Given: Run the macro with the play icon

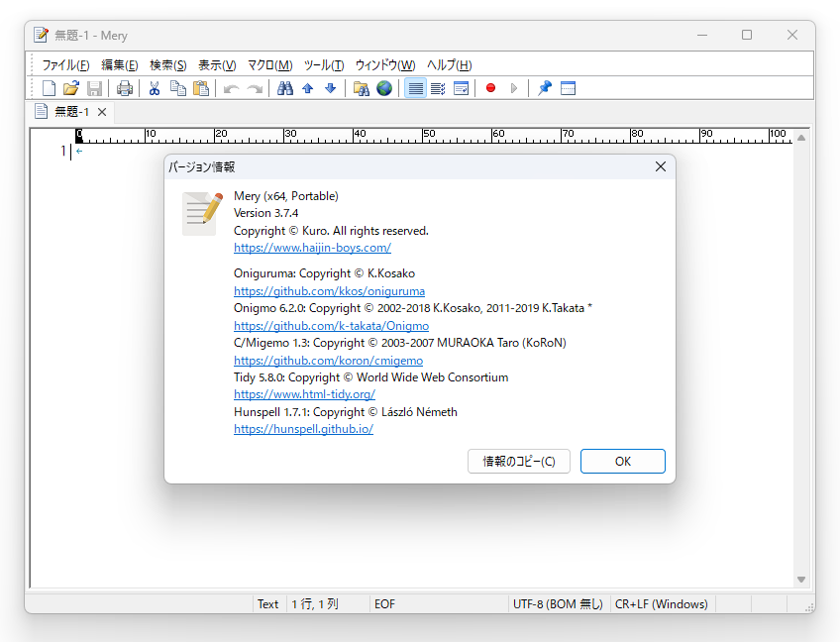Looking at the screenshot, I should 513,88.
